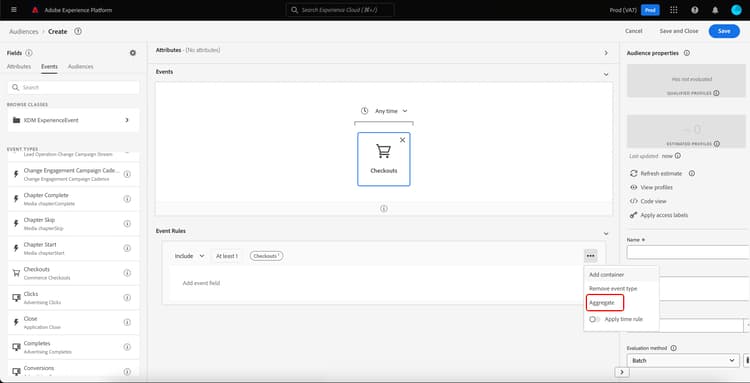Click the Prod sandbox badge
750x383 pixels.
[x=650, y=10]
